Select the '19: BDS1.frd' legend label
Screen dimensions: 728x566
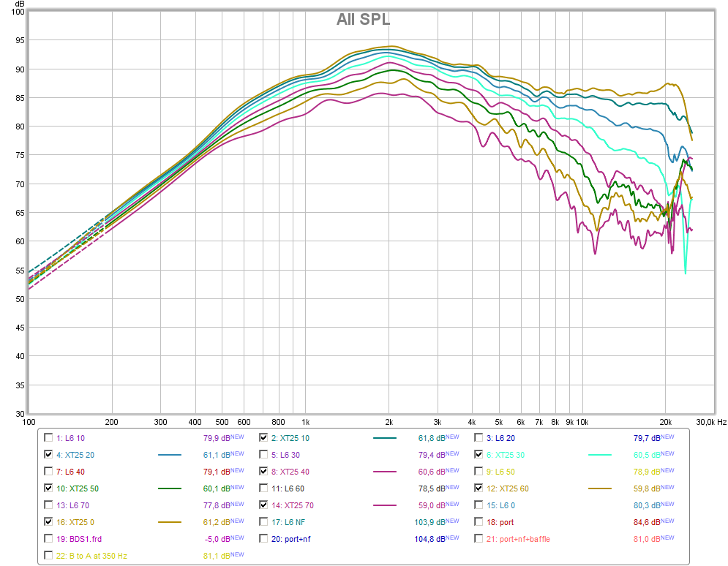(79, 539)
